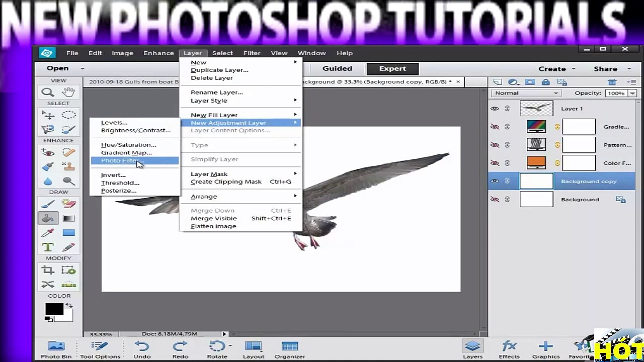
Task: Select the Brush tool in Draw section
Action: click(x=48, y=204)
